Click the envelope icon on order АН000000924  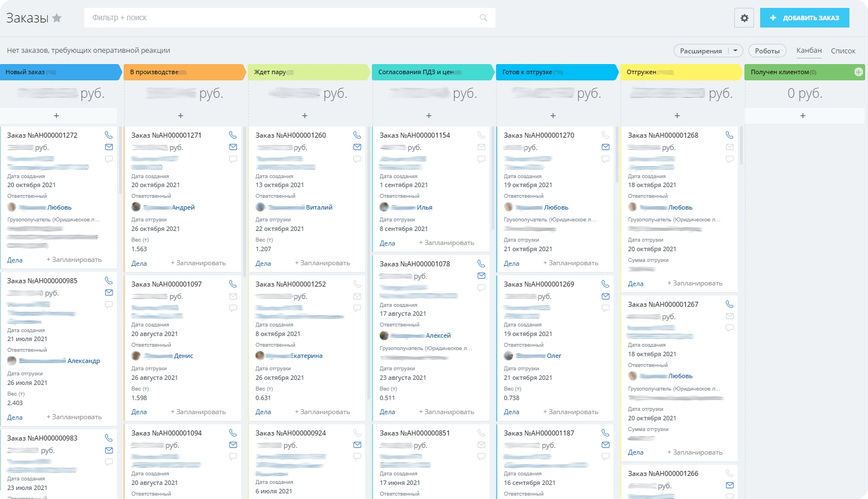[x=357, y=445]
